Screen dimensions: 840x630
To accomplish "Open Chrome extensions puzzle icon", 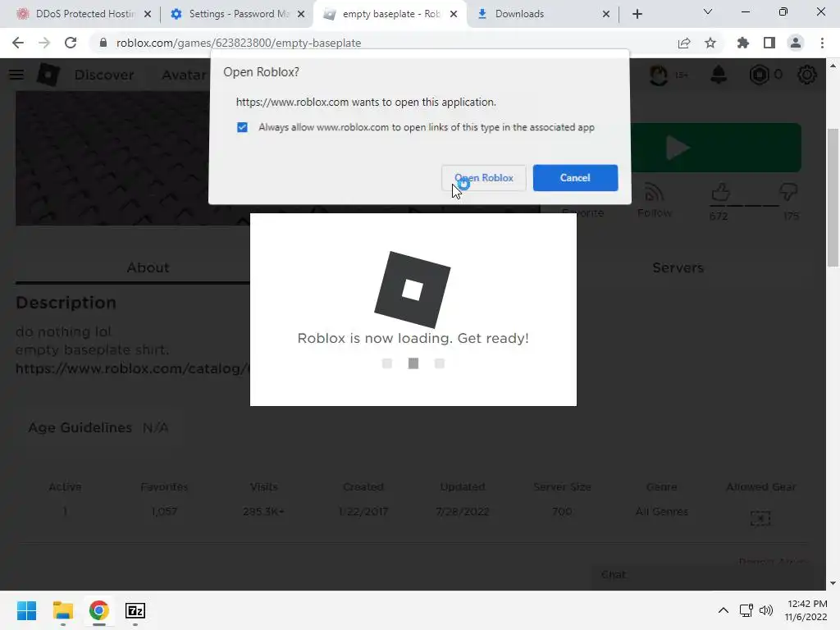I will pos(743,43).
